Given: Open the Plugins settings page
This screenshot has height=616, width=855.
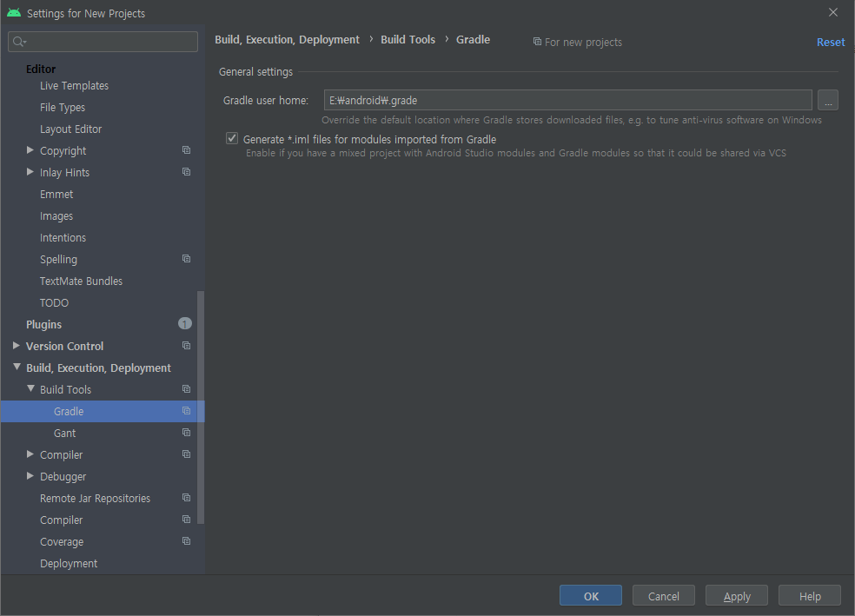Looking at the screenshot, I should [43, 324].
